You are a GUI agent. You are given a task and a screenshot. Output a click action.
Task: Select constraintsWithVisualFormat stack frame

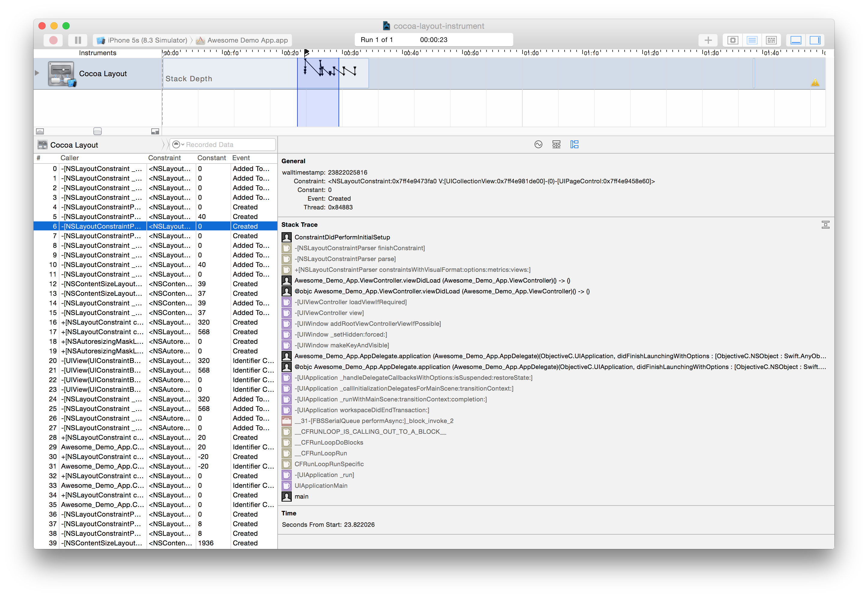[412, 270]
